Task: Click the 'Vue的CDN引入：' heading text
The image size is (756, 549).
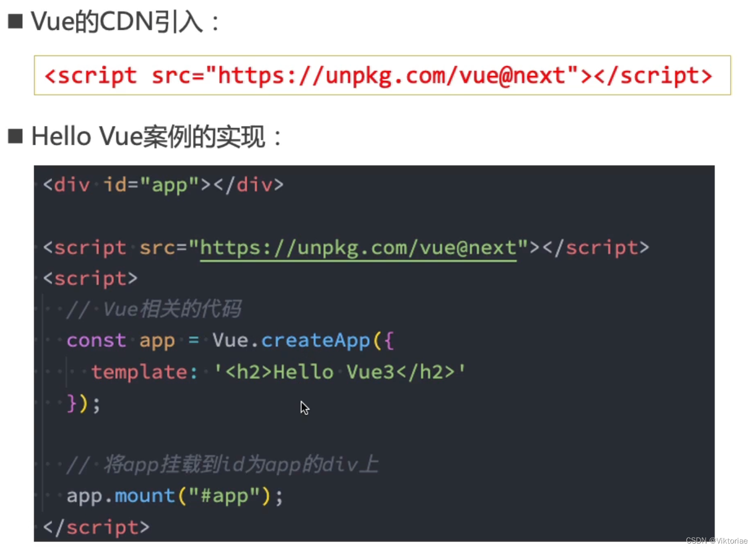Action: click(126, 22)
